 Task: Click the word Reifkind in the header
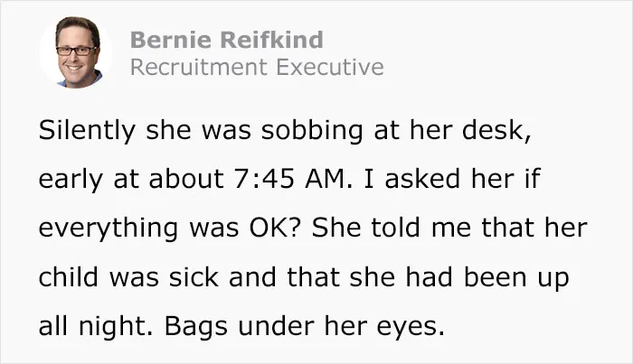click(272, 40)
